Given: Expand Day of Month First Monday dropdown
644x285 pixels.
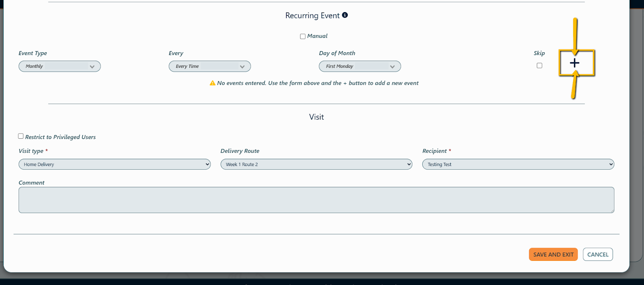Looking at the screenshot, I should click(360, 66).
